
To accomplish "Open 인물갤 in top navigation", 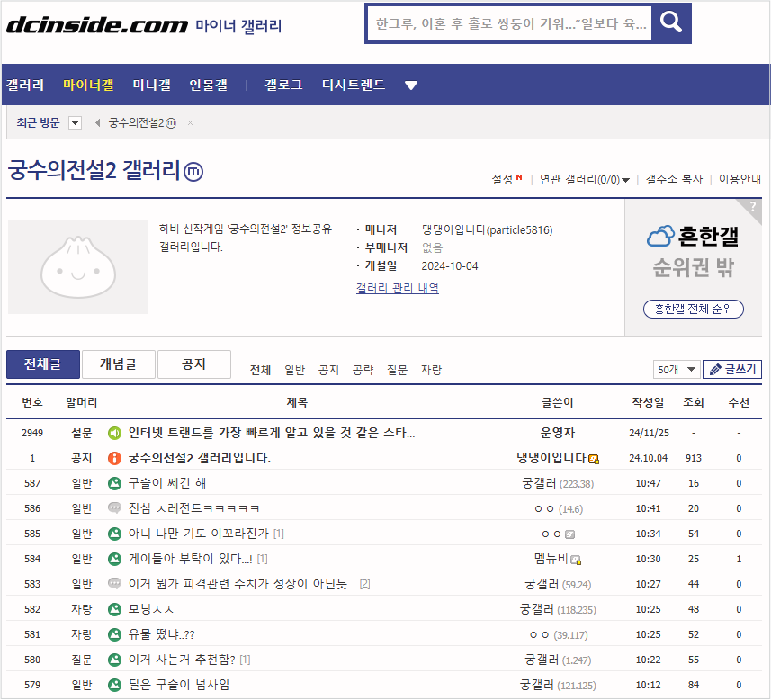I will click(x=209, y=85).
